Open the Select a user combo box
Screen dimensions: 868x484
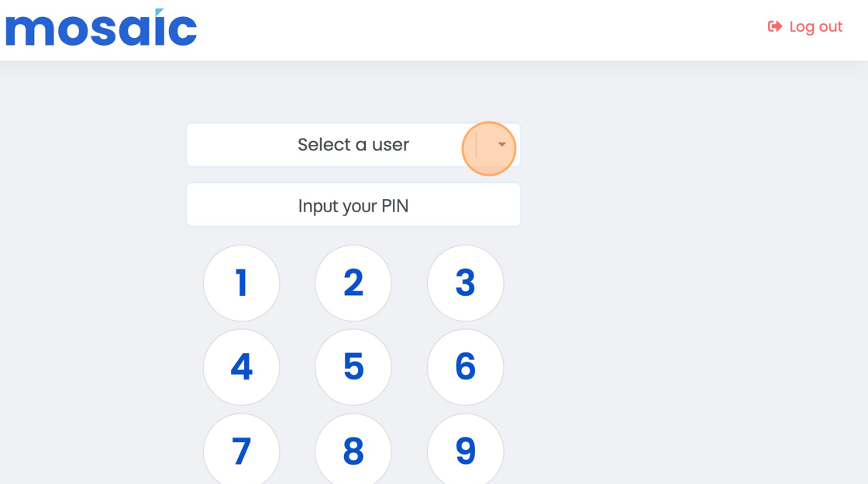[x=353, y=145]
